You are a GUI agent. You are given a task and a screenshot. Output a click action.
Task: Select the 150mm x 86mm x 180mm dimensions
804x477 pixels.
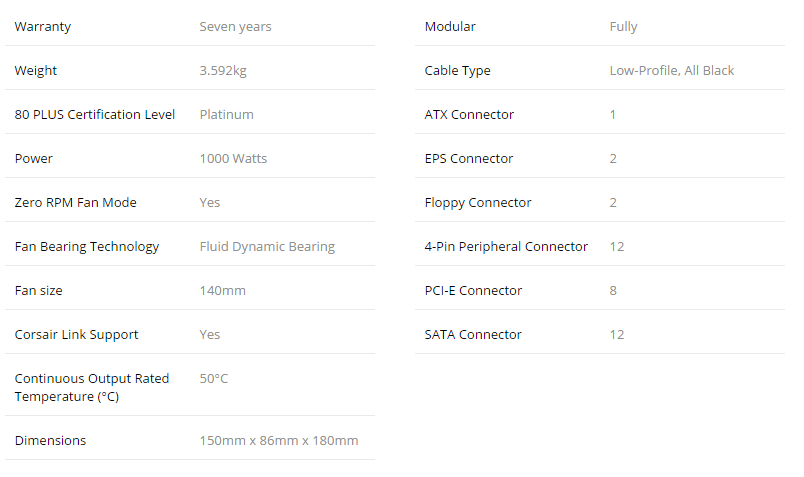click(x=279, y=441)
